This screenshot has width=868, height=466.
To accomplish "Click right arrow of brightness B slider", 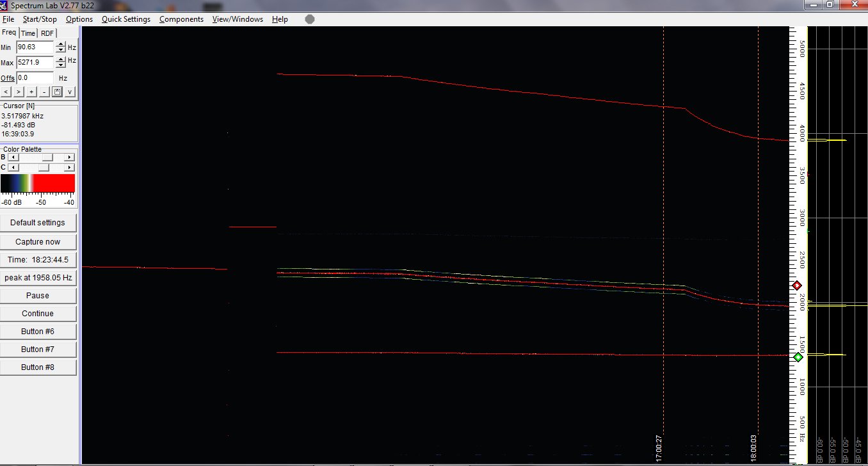I will [70, 157].
